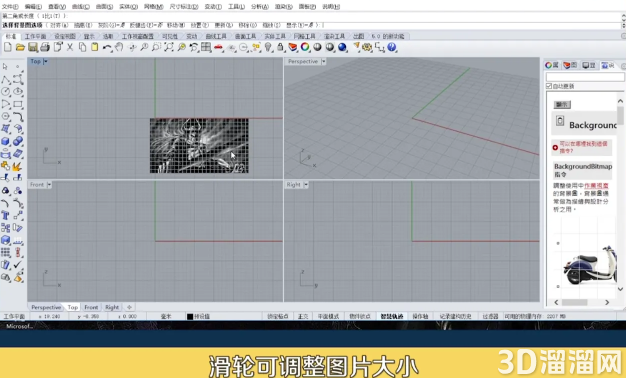Switch to the 工作平面 toolbar tab
626x378 pixels.
click(x=36, y=36)
